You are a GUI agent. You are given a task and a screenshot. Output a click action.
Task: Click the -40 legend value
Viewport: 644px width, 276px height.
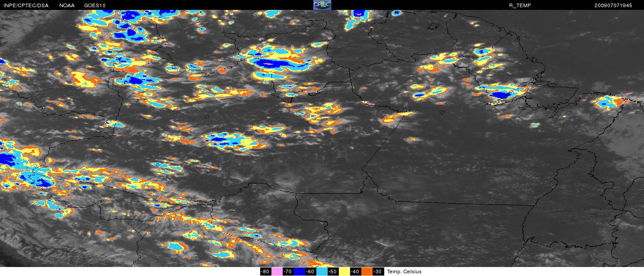[x=355, y=272]
